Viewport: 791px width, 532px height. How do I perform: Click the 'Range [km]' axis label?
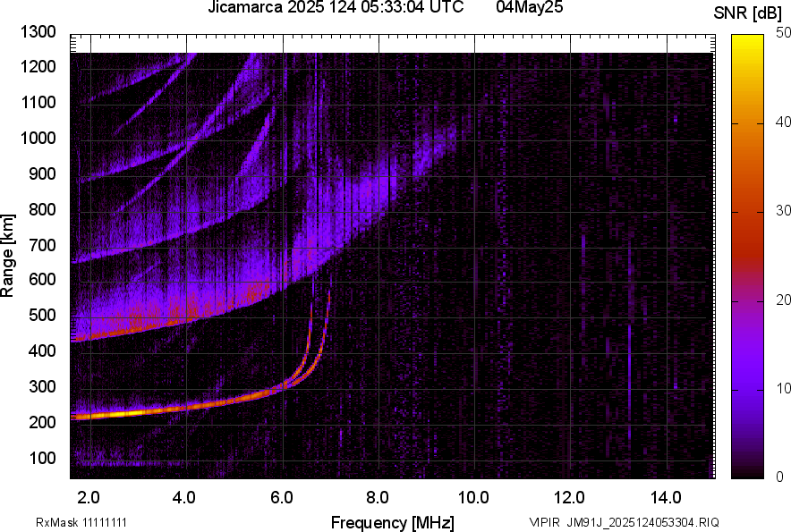coord(7,255)
